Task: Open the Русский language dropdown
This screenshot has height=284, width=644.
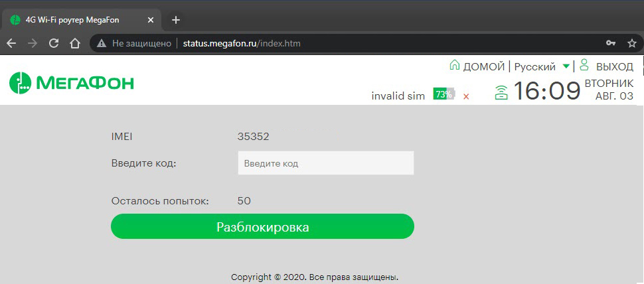Action: [542, 66]
